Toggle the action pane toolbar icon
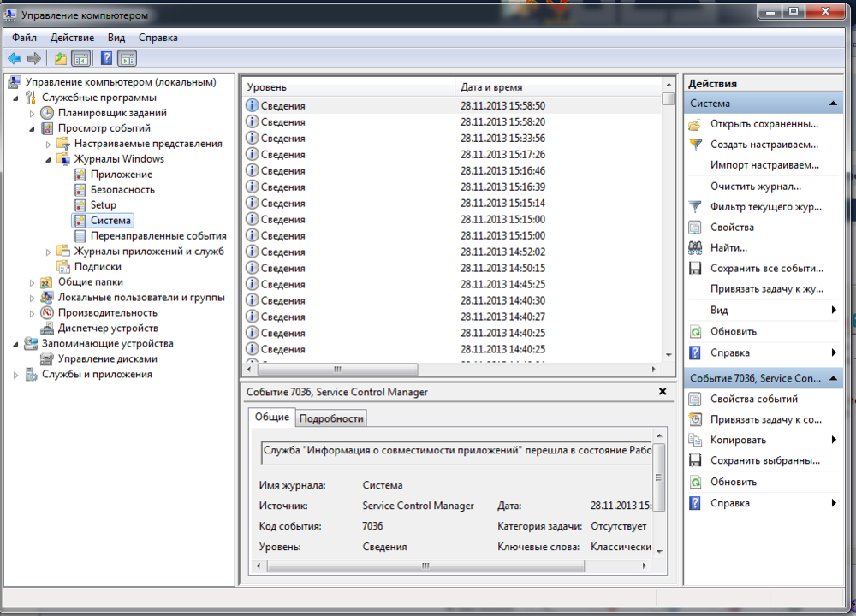Viewport: 856px width, 616px height. point(127,58)
